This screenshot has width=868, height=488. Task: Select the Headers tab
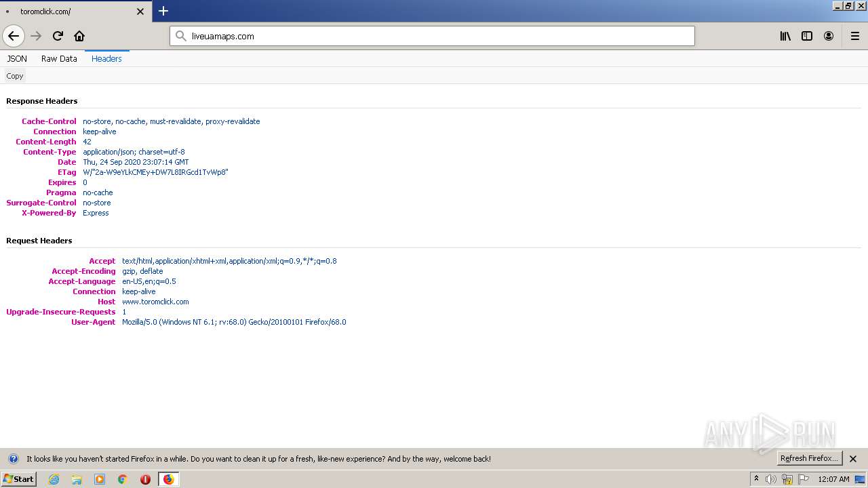tap(106, 59)
